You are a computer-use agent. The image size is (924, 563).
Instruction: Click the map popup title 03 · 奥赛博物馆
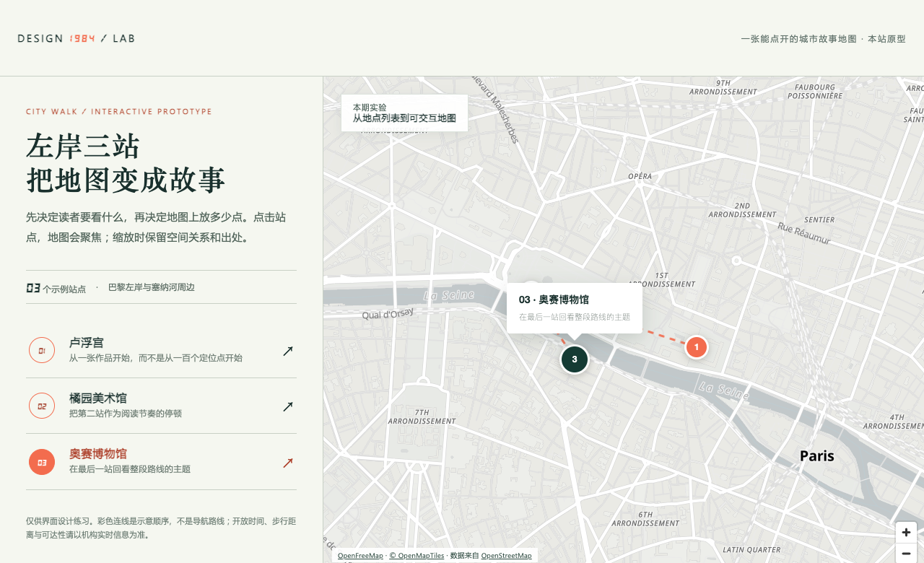pos(554,300)
